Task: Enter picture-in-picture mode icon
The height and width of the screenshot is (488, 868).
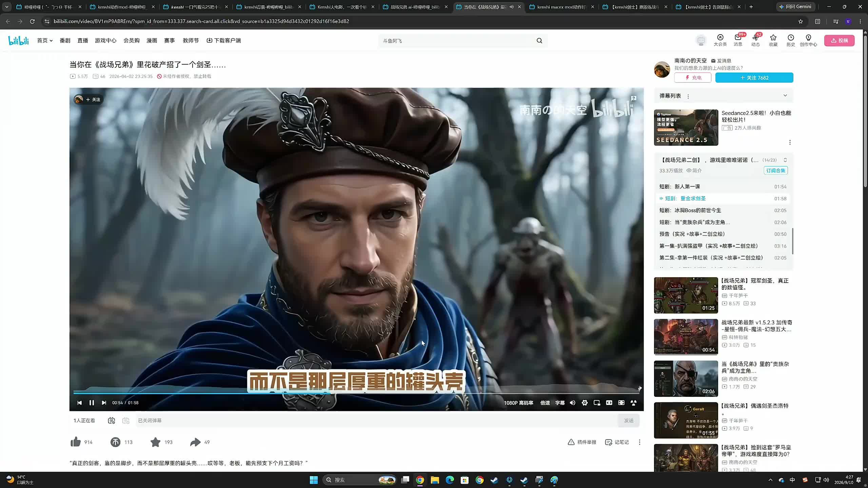Action: pos(597,403)
